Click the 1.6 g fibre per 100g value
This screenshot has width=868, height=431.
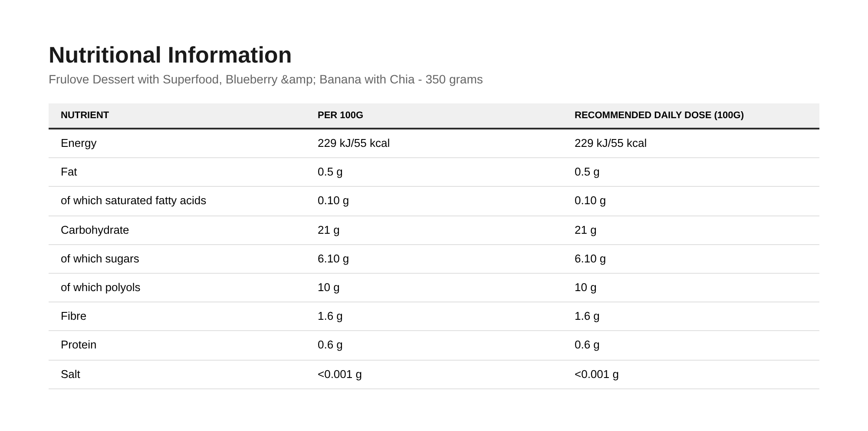tap(330, 316)
